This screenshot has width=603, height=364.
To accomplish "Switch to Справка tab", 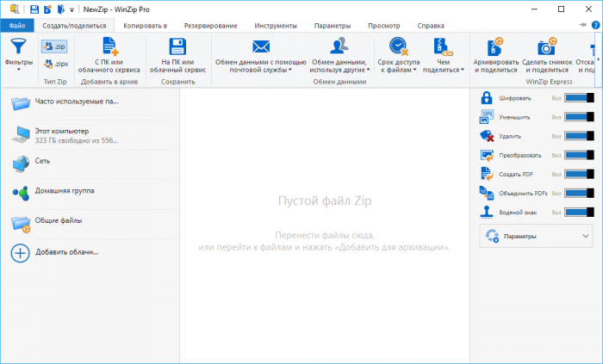I will tap(431, 26).
